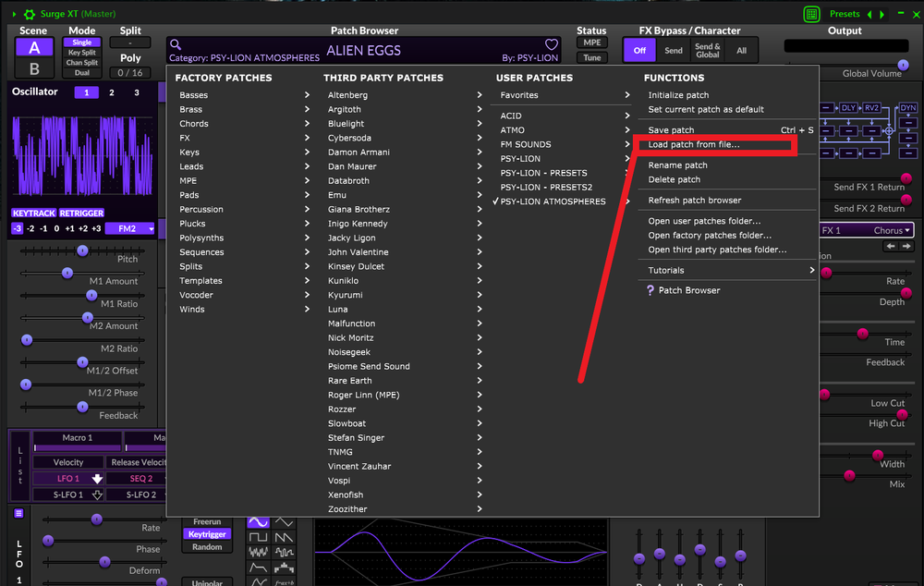Favorite the ALIEN EGGS patch with the heart icon
This screenshot has height=586, width=924.
551,43
